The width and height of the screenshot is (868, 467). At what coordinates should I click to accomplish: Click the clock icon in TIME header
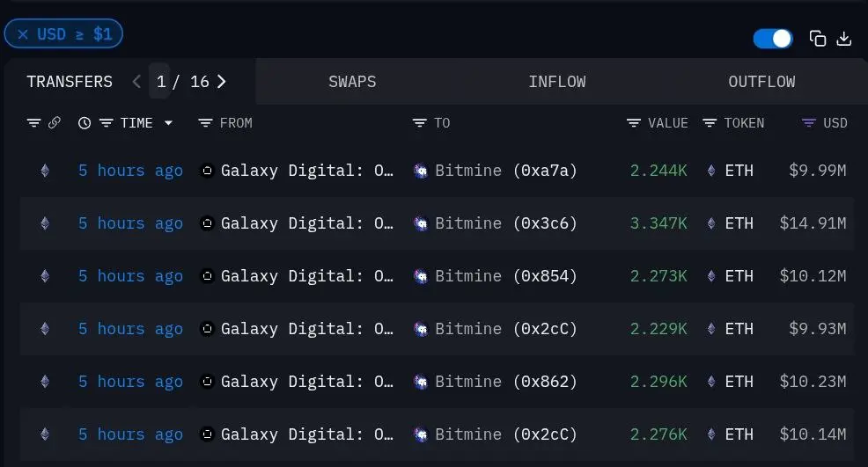pos(85,123)
